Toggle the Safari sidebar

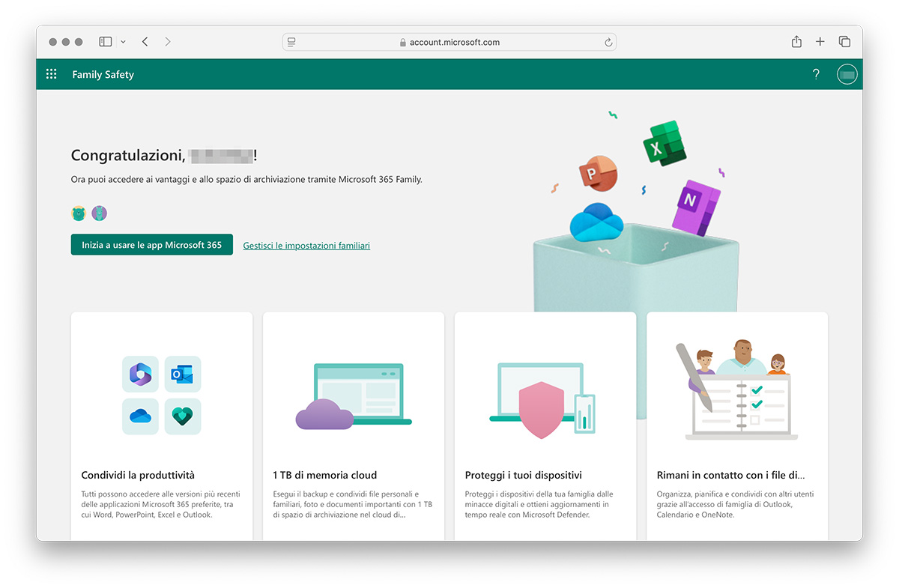pyautogui.click(x=105, y=41)
